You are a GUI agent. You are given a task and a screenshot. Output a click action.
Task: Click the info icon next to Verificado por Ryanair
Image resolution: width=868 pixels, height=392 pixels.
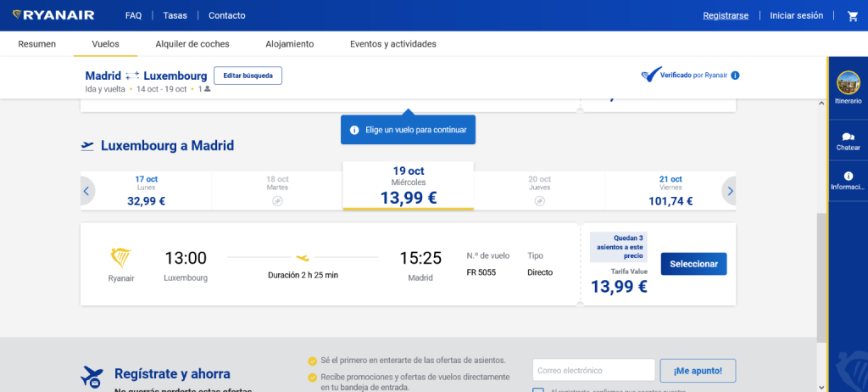[735, 76]
